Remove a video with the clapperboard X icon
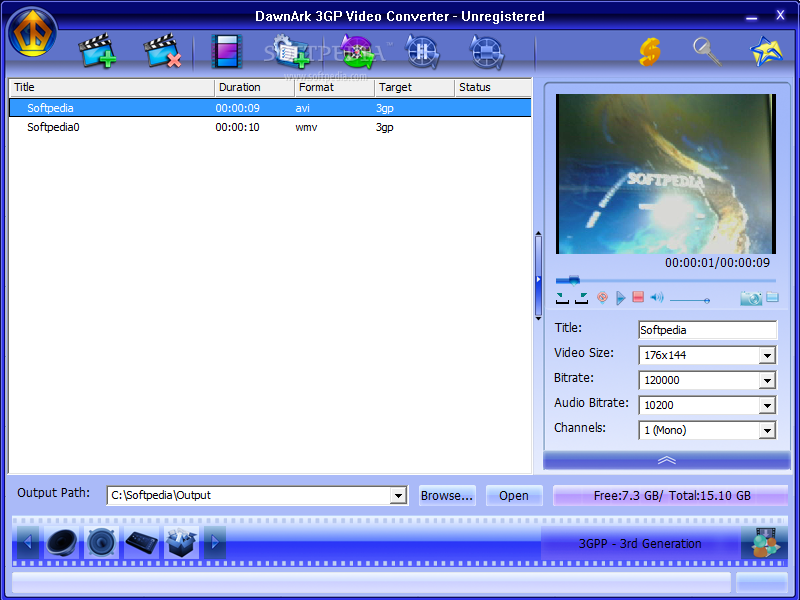Image resolution: width=800 pixels, height=600 pixels. coord(163,51)
